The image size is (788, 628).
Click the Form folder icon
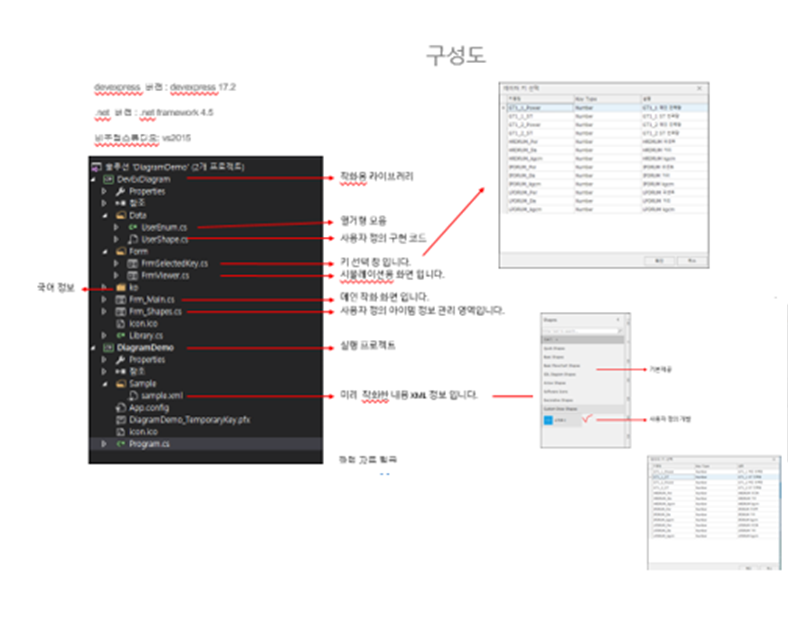[121, 251]
